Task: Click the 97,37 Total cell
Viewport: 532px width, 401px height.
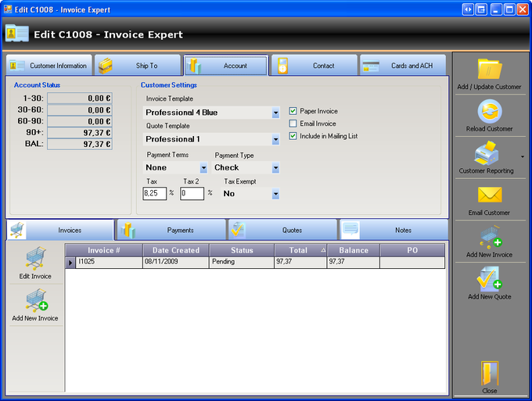Action: coord(300,263)
